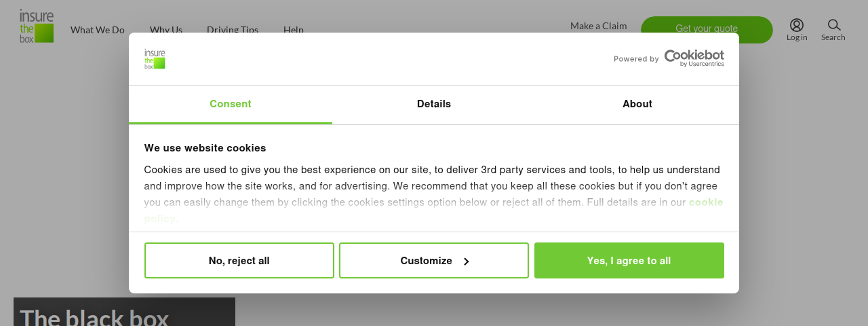Click the chevron arrow beside Customize

click(x=467, y=261)
